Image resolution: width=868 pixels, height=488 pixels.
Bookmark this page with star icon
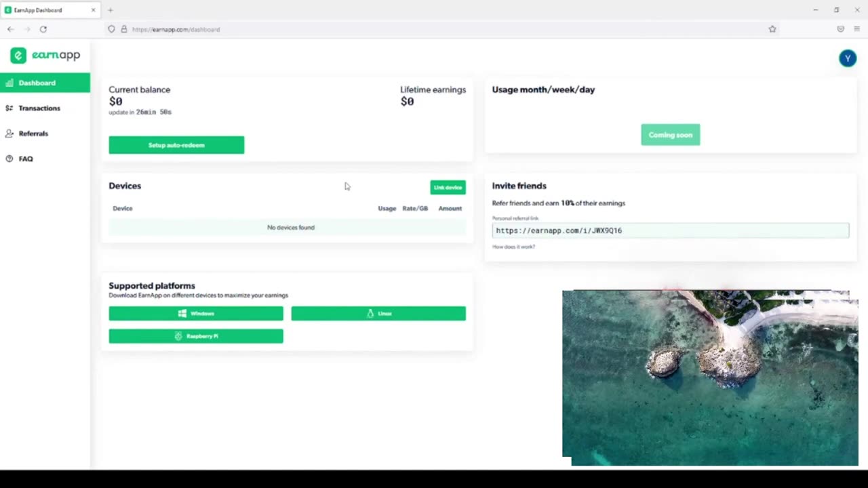(x=772, y=29)
